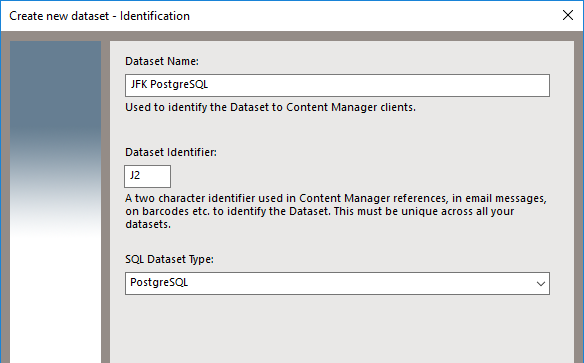The height and width of the screenshot is (363, 584).
Task: Close the Create new dataset dialog
Action: pyautogui.click(x=568, y=15)
